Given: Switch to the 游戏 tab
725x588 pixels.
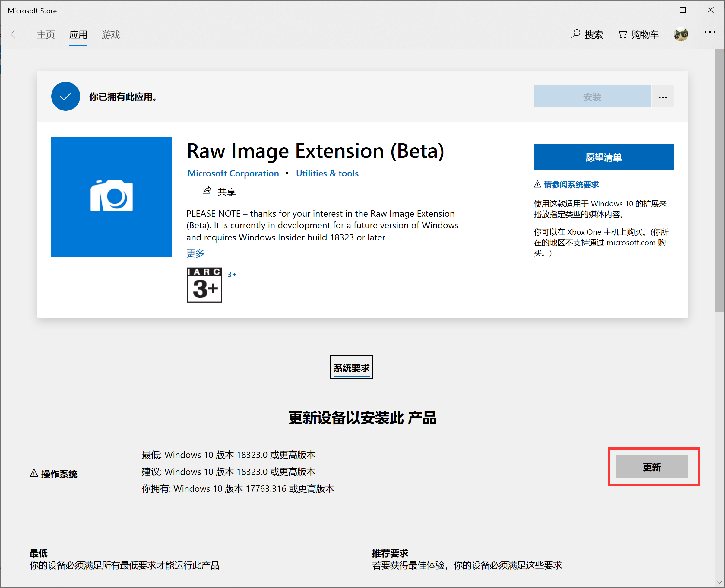Looking at the screenshot, I should [x=111, y=35].
